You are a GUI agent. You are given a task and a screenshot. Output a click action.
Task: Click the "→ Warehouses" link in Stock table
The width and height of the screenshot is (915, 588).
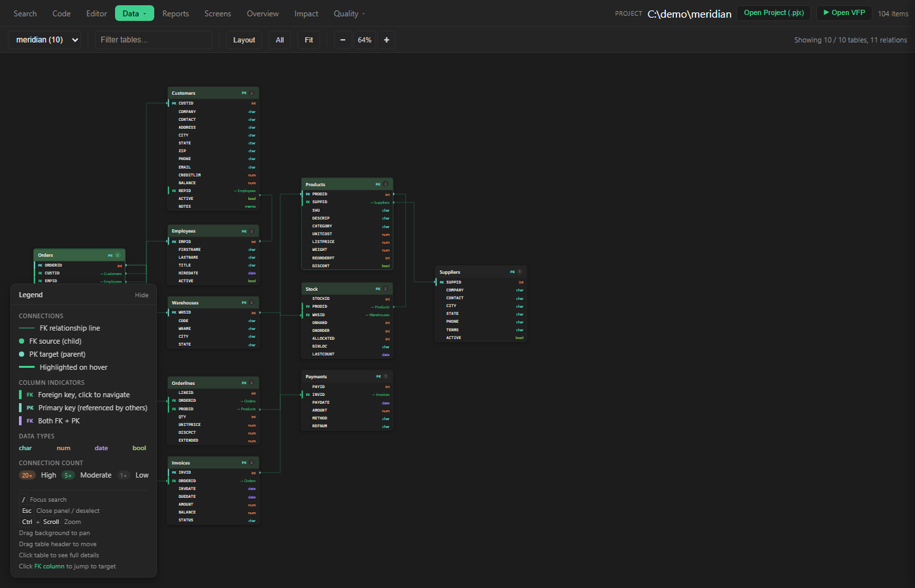[x=378, y=315]
